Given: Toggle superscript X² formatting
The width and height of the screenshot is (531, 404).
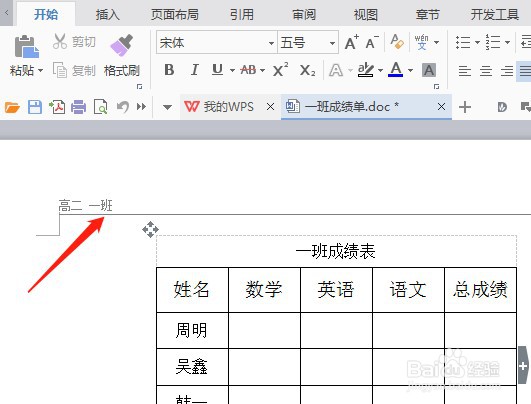Looking at the screenshot, I should (x=281, y=70).
